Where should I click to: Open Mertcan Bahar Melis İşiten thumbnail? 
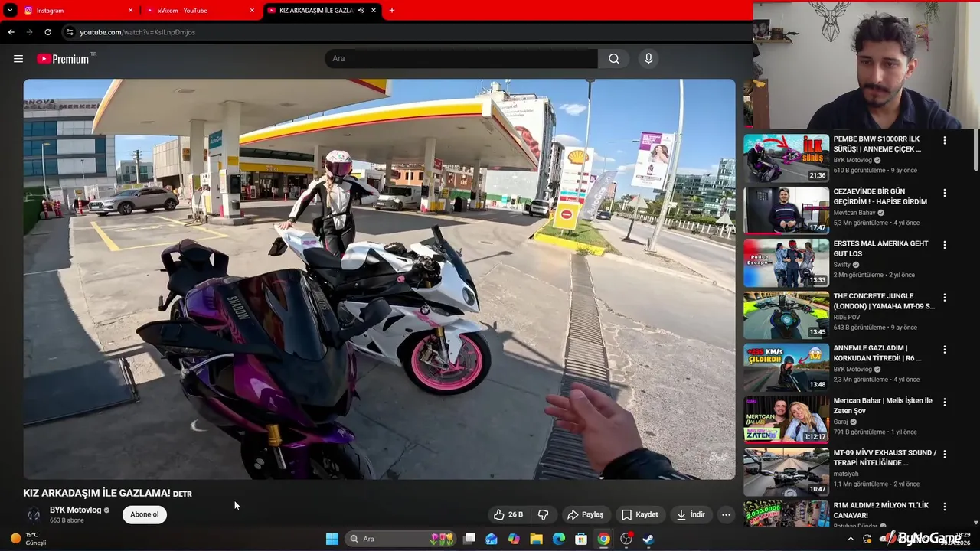pos(786,419)
